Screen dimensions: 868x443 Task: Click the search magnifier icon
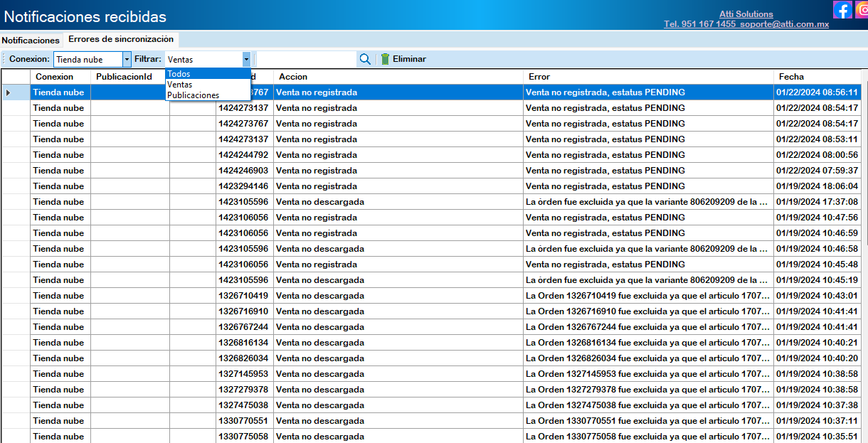[x=365, y=59]
